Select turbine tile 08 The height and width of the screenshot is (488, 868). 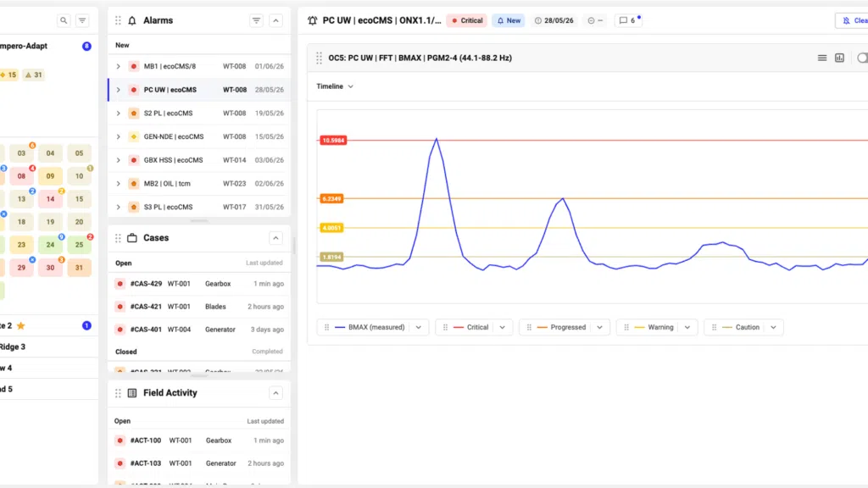click(x=21, y=176)
